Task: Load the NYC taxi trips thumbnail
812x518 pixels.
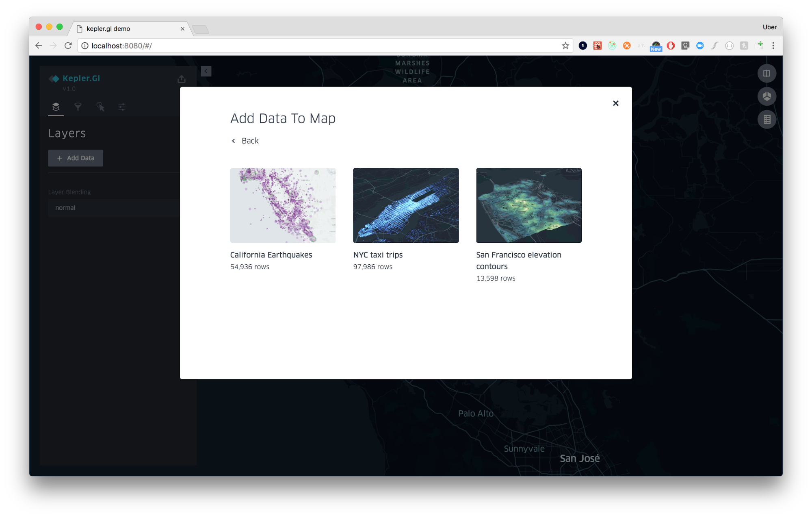Action: [x=405, y=205]
